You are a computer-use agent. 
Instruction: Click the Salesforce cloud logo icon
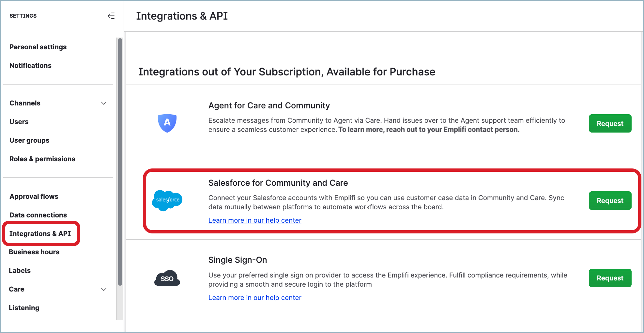tap(167, 200)
